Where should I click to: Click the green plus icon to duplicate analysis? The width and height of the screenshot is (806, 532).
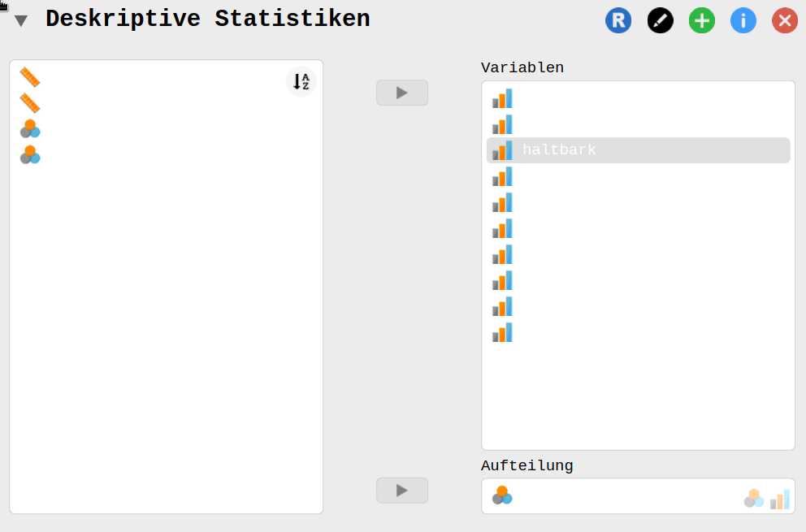click(x=701, y=20)
